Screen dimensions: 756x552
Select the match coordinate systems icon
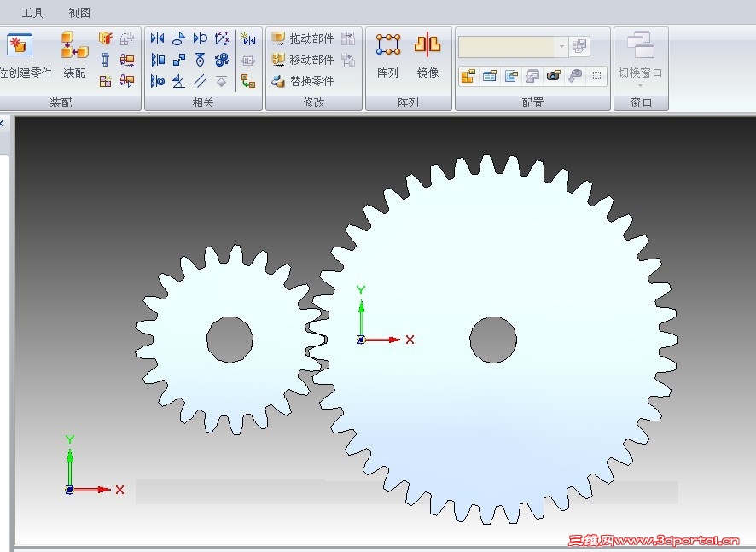[222, 38]
